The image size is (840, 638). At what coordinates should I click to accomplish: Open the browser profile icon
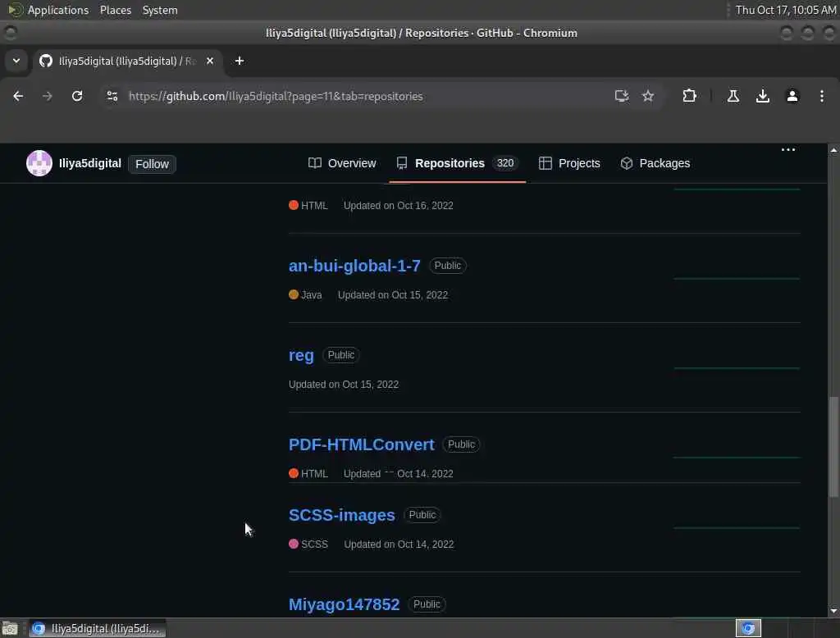click(x=792, y=96)
